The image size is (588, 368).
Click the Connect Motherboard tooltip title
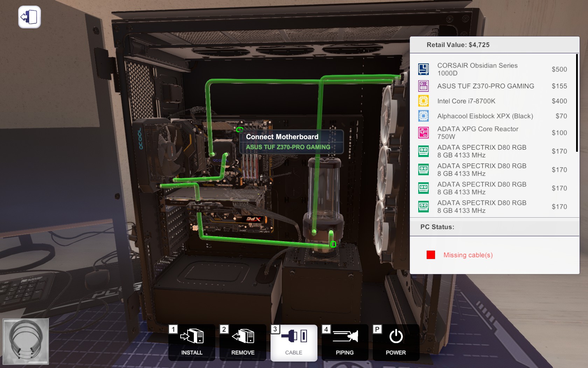(x=282, y=137)
